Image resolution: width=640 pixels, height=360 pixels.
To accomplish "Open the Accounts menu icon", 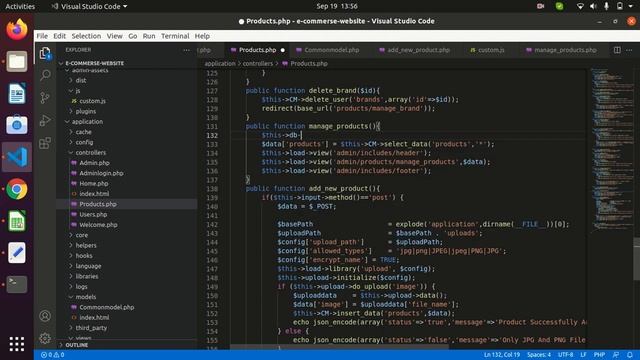I will [45, 316].
